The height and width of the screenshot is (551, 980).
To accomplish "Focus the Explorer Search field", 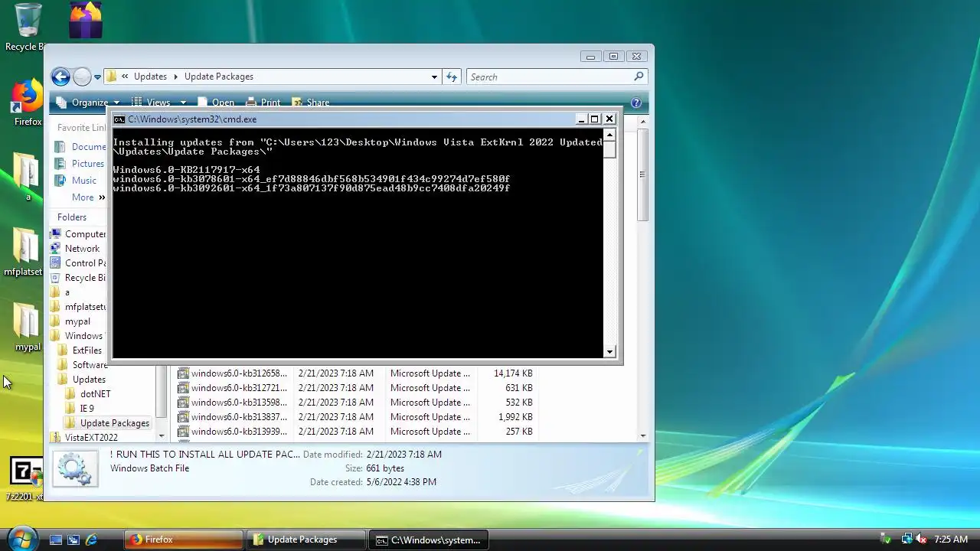I will [550, 77].
